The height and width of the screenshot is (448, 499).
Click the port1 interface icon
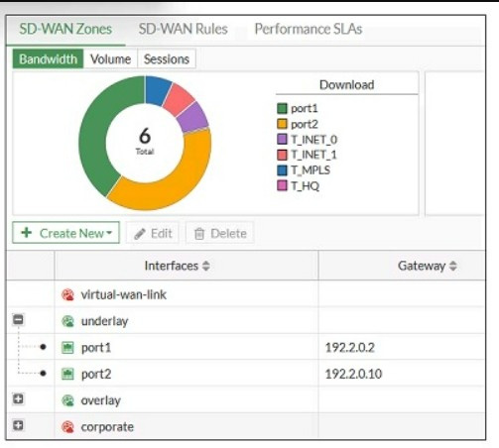coord(67,348)
